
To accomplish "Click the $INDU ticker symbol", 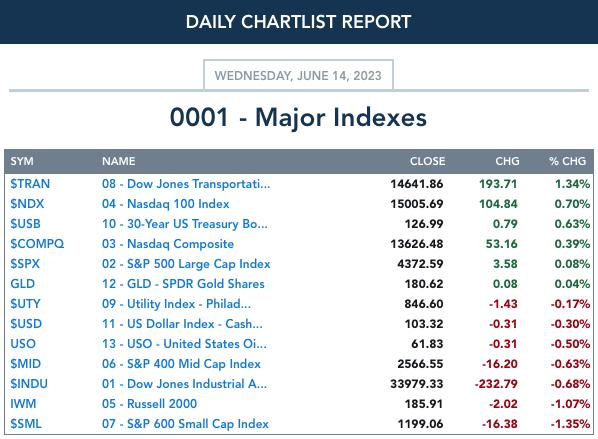I will click(x=29, y=384).
